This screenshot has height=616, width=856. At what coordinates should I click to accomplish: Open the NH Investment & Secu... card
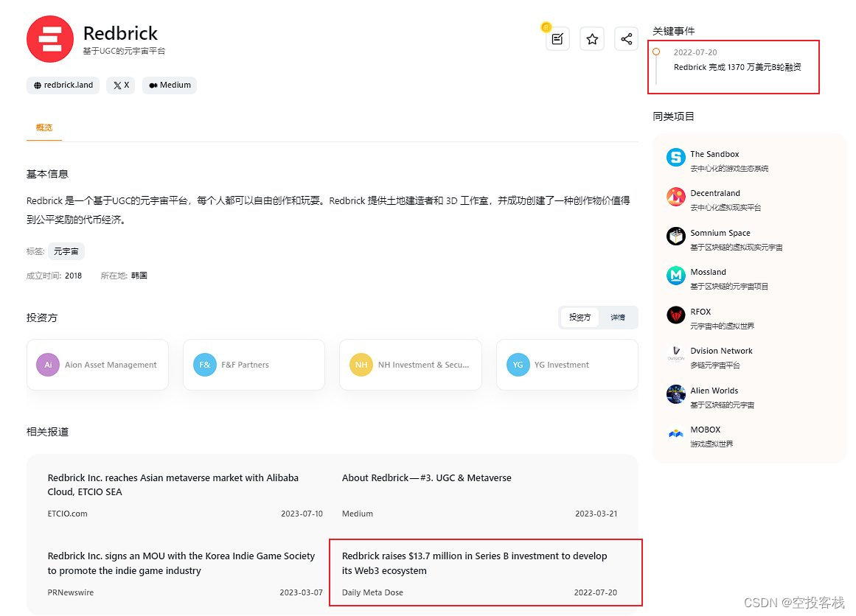click(x=411, y=365)
